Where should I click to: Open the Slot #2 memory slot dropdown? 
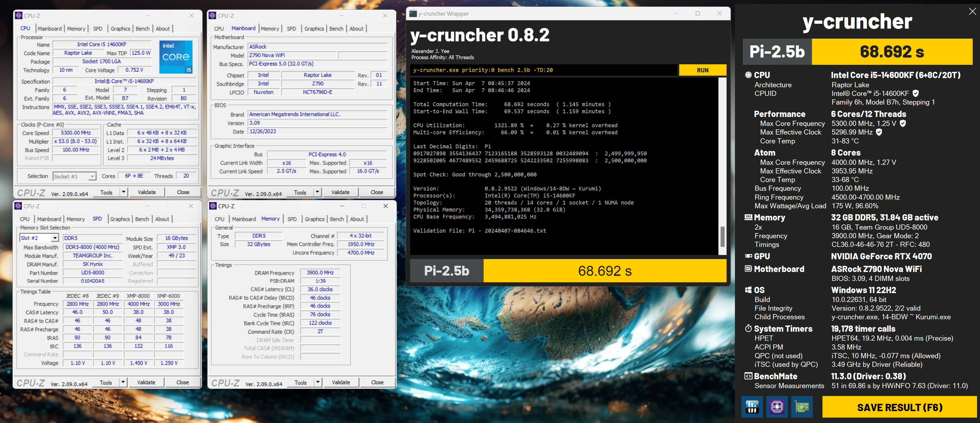point(55,238)
